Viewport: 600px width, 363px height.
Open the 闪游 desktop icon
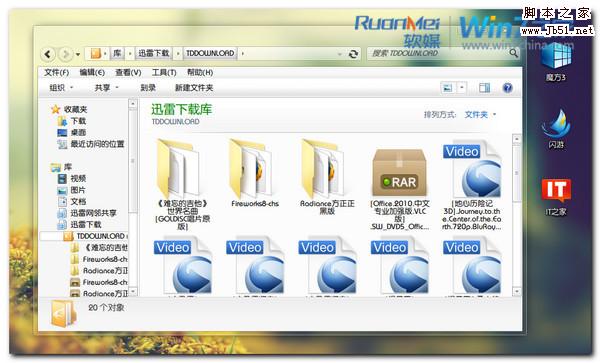(556, 129)
